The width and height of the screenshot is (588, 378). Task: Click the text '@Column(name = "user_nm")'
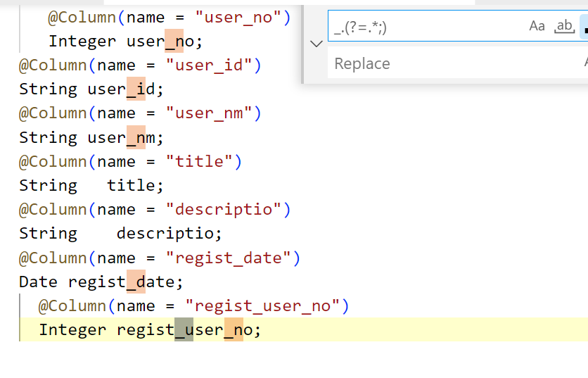(x=140, y=113)
